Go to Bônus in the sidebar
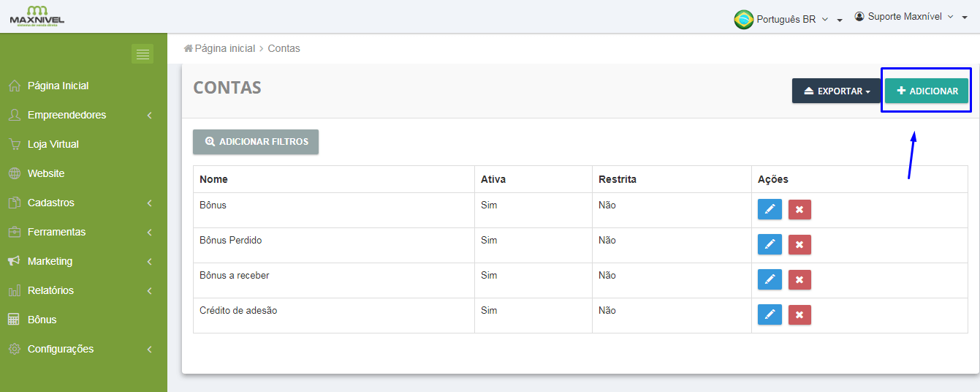 point(42,320)
